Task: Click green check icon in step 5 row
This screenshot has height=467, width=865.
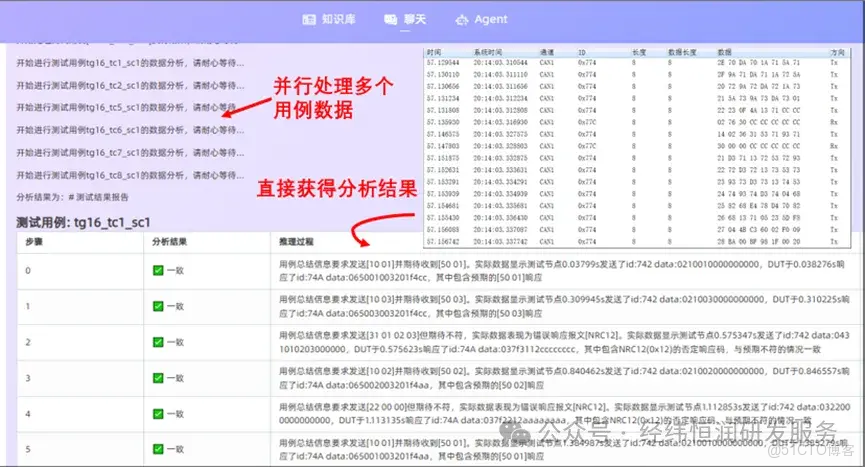Action: point(158,449)
